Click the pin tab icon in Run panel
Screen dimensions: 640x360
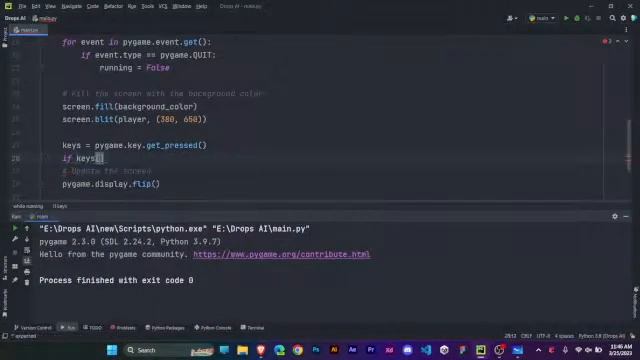click(x=15, y=280)
